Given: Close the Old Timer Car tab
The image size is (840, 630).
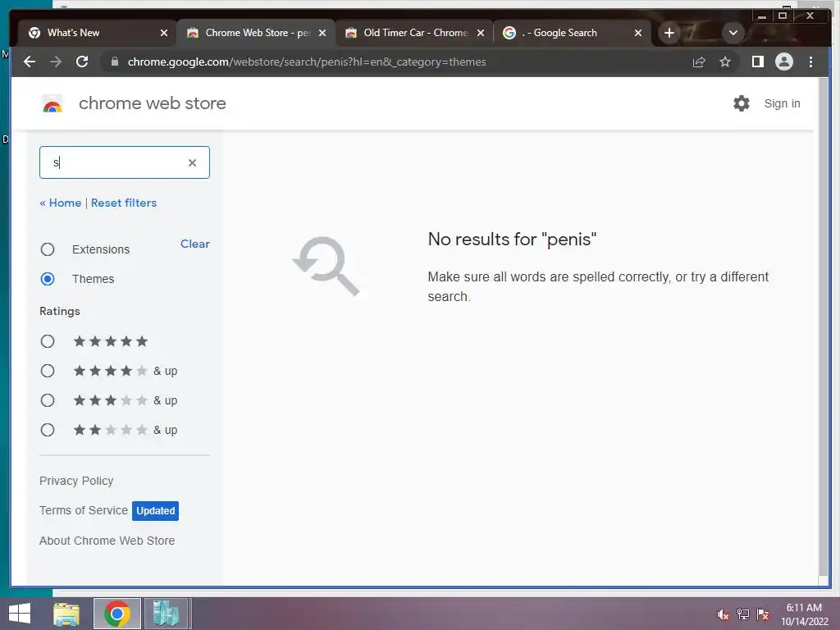Looking at the screenshot, I should pyautogui.click(x=481, y=33).
